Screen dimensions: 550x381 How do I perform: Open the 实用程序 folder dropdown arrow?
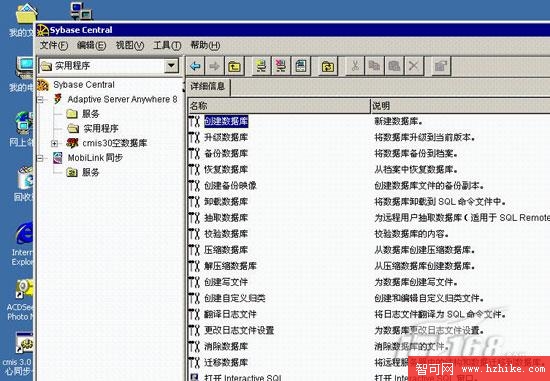[171, 66]
